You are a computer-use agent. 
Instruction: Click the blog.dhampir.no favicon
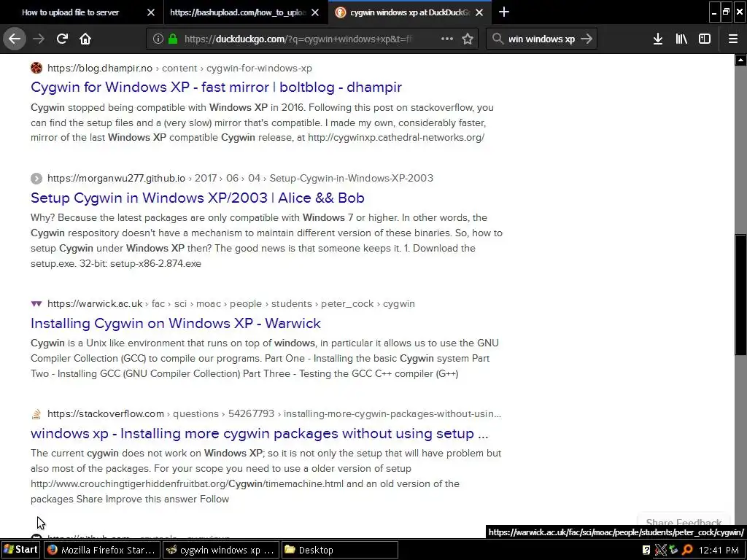click(x=36, y=68)
